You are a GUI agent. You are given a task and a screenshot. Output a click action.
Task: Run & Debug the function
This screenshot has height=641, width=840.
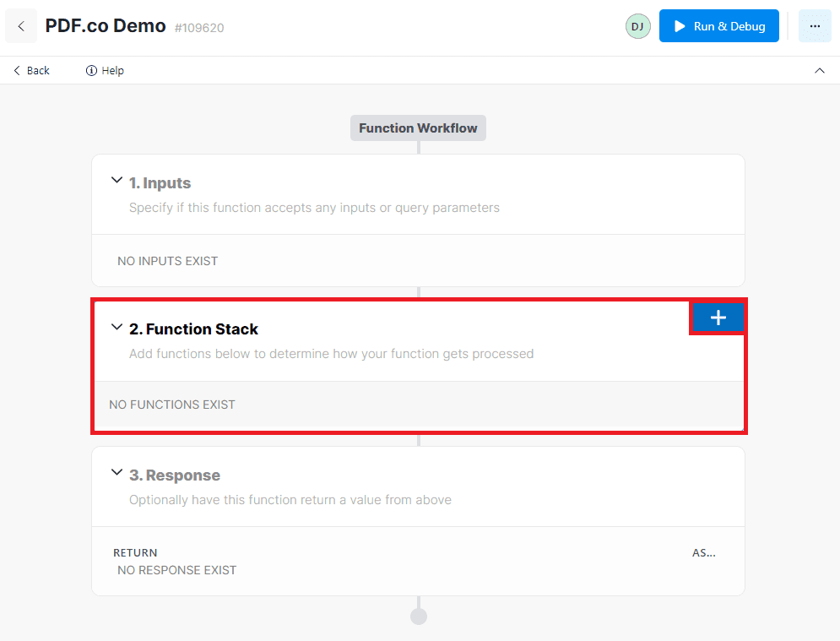tap(718, 26)
